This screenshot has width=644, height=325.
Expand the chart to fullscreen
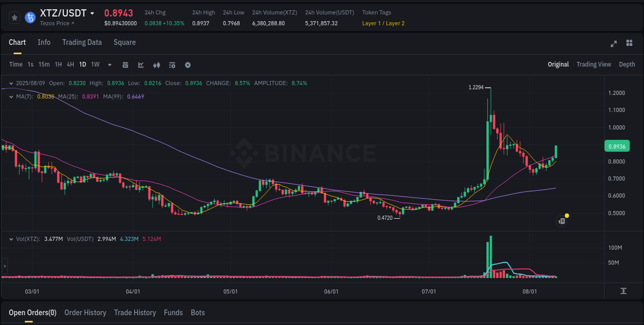[614, 44]
